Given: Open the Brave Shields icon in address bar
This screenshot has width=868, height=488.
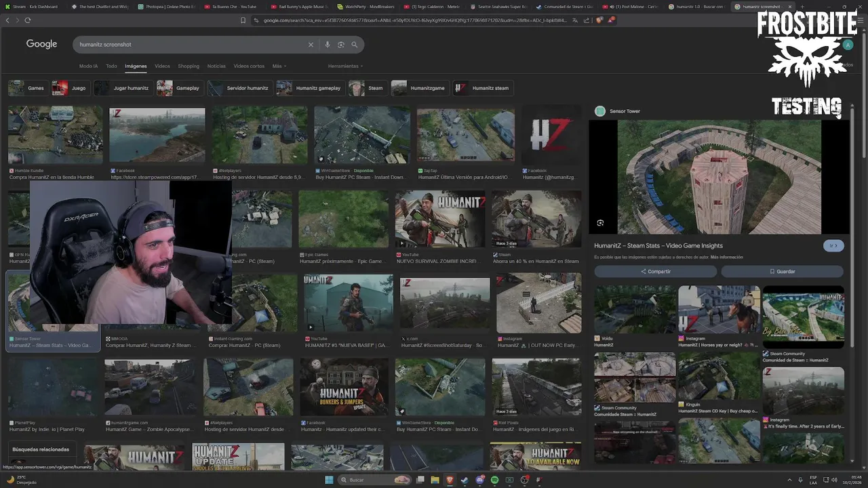Looking at the screenshot, I should pos(599,20).
